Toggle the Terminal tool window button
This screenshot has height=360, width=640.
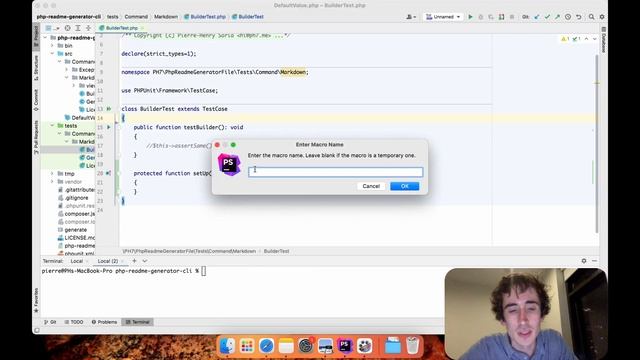coord(138,322)
